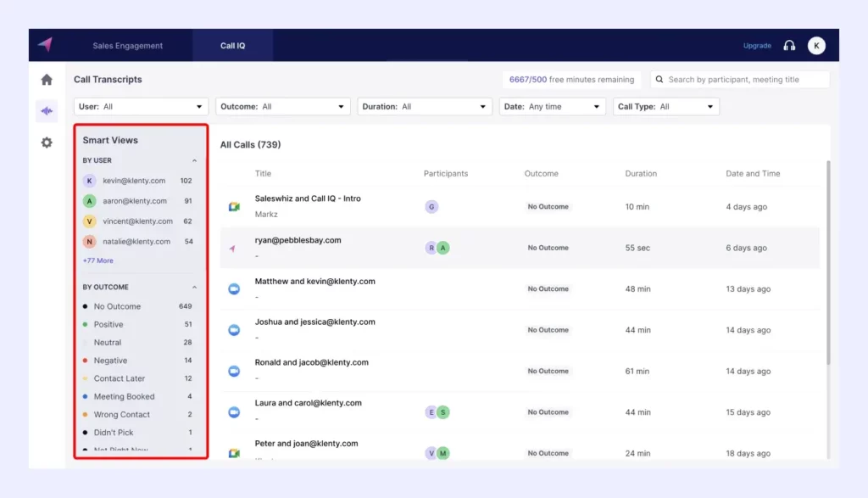Viewport: 868px width, 498px height.
Task: Show +77 More users
Action: pyautogui.click(x=97, y=260)
